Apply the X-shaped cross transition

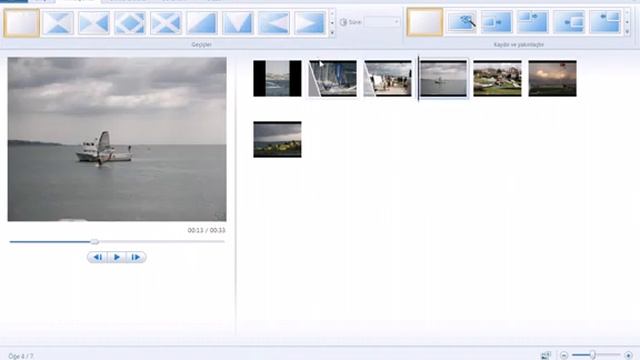[166, 23]
